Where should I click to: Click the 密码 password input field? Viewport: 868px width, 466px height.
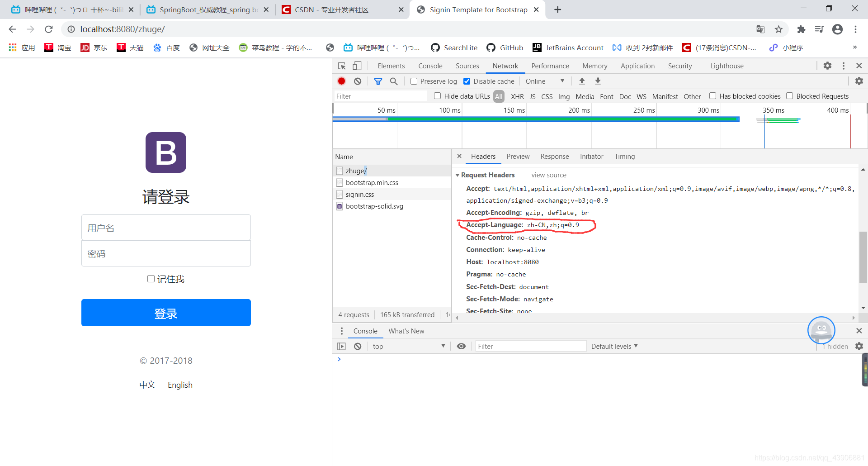coord(166,253)
